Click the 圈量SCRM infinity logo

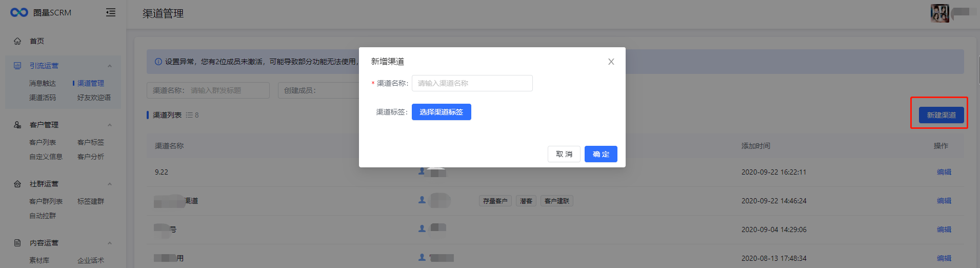19,12
